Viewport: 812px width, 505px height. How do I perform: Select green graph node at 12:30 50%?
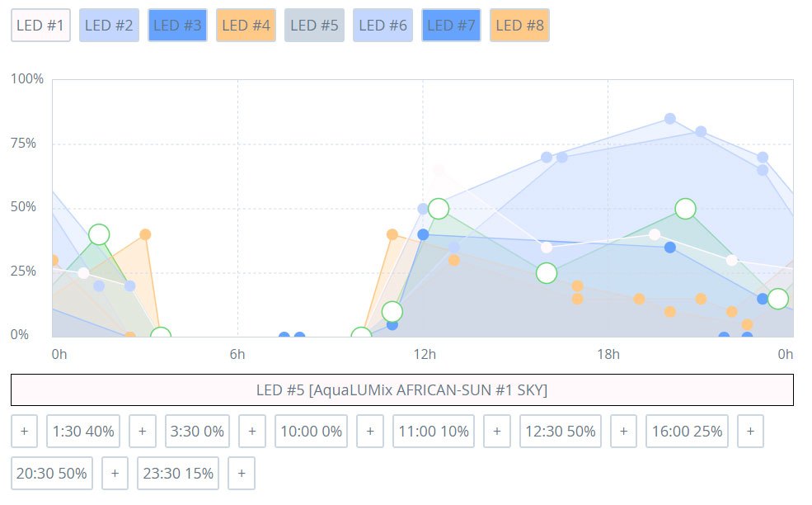tap(439, 209)
